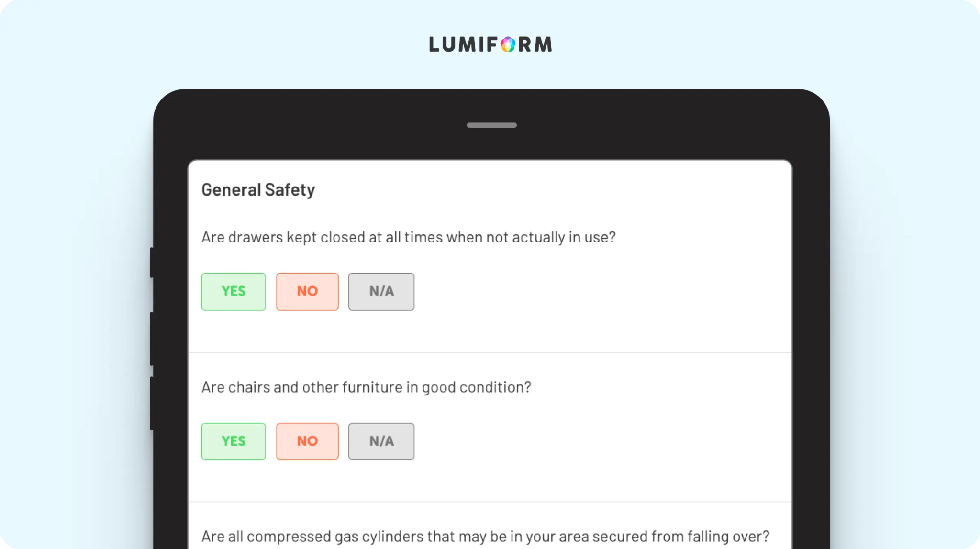Click the compressed gas cylinders question text
This screenshot has height=549, width=980.
[x=486, y=537]
